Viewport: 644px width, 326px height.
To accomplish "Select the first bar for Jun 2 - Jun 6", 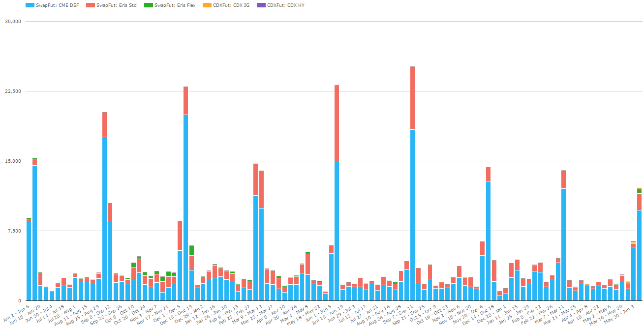I will pyautogui.click(x=29, y=259).
